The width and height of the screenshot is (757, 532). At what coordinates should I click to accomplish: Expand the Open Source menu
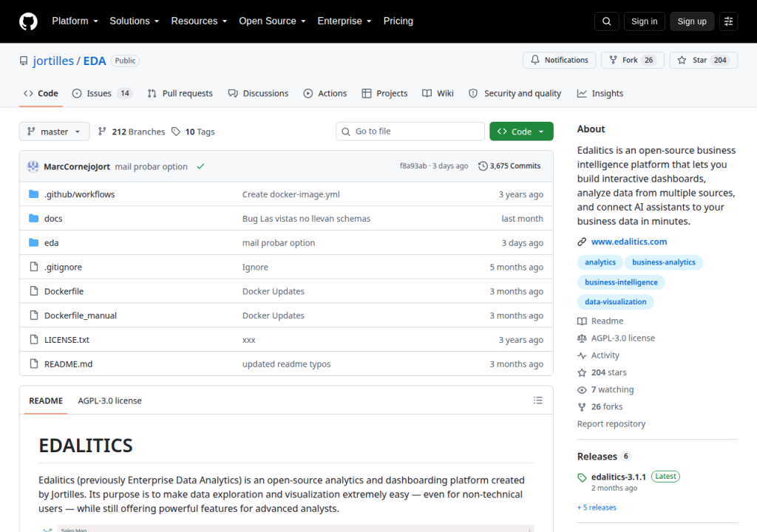[x=272, y=21]
